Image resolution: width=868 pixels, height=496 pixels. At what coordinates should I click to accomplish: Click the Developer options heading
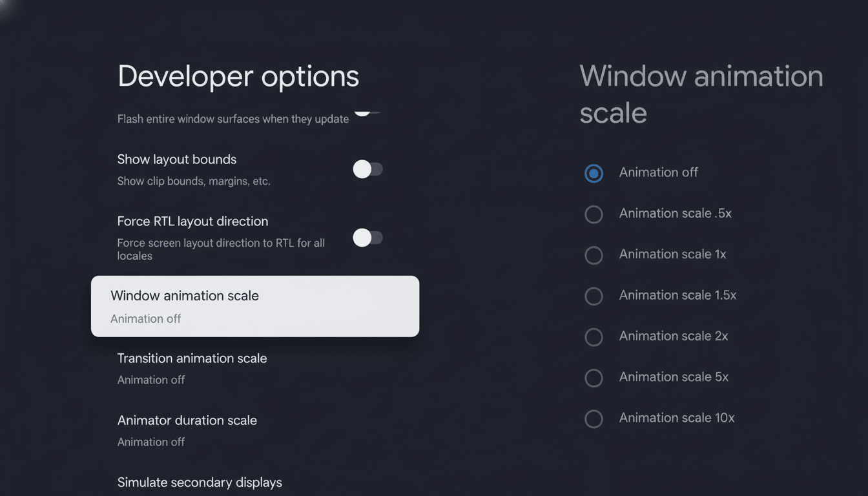pyautogui.click(x=238, y=76)
